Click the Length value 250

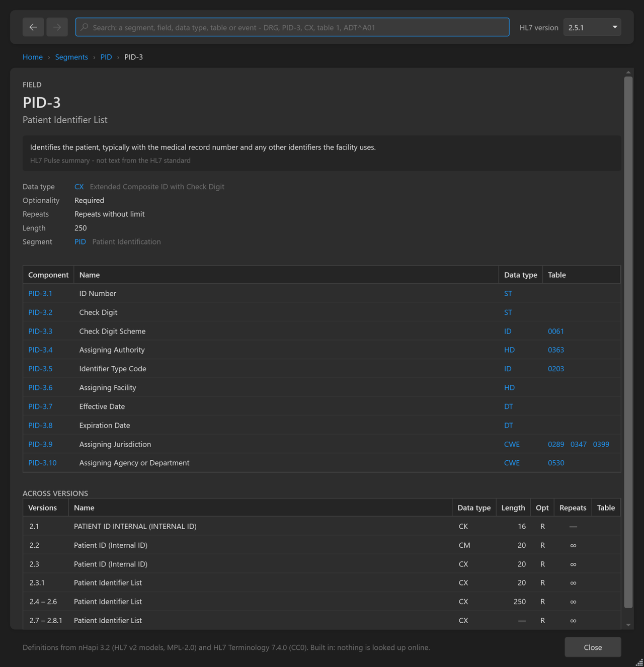click(80, 228)
